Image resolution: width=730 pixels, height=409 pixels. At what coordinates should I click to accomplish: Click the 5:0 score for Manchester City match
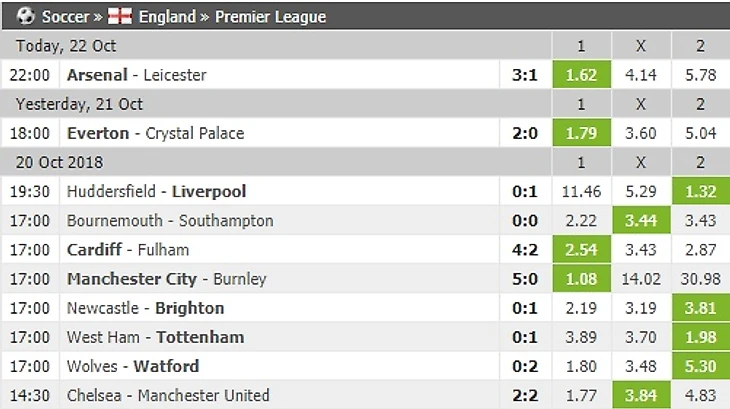[x=526, y=279]
